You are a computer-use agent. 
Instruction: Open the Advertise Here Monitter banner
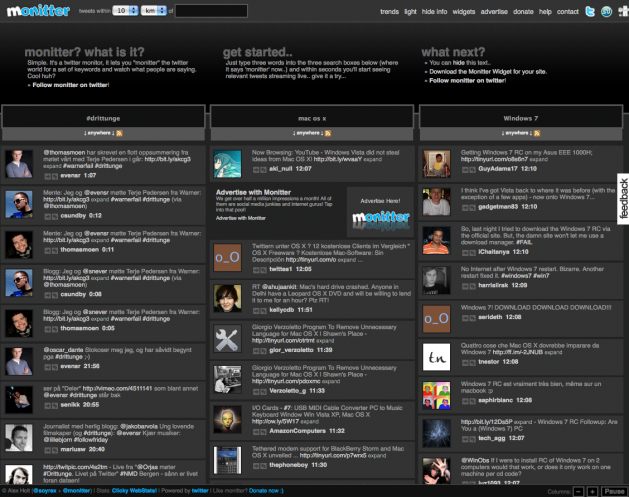[x=380, y=212]
